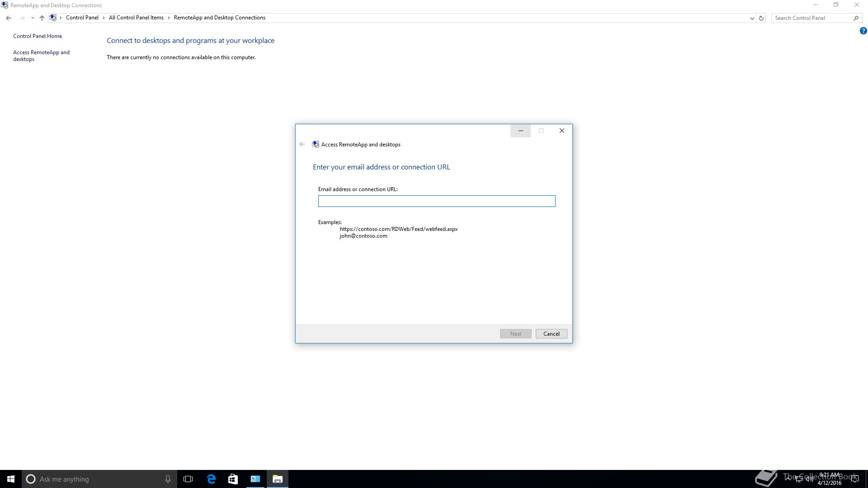Cancel the Access RemoteApp dialog
Viewport: 868px width, 488px height.
coord(552,334)
